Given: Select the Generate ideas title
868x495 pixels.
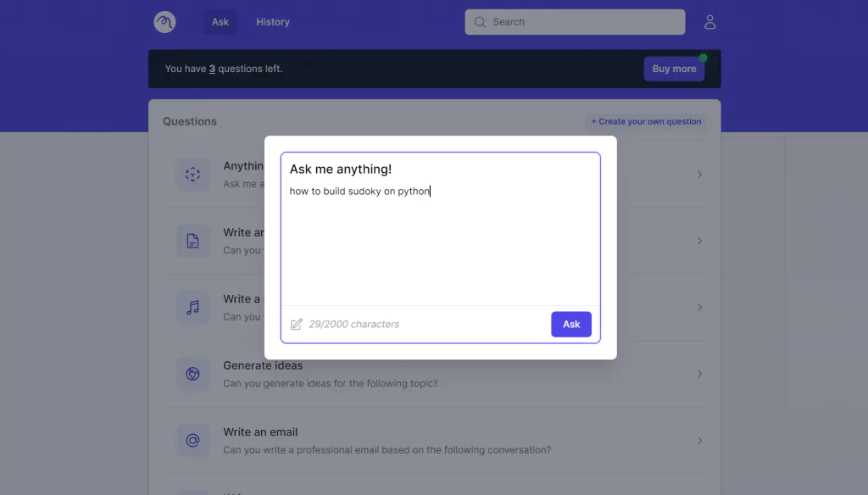Looking at the screenshot, I should point(263,365).
